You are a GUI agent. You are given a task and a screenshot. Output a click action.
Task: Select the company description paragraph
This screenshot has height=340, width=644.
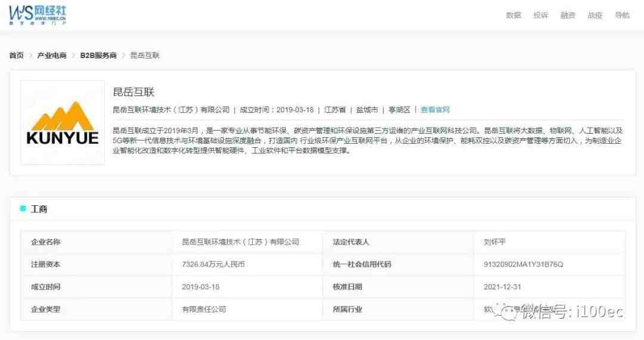point(367,140)
